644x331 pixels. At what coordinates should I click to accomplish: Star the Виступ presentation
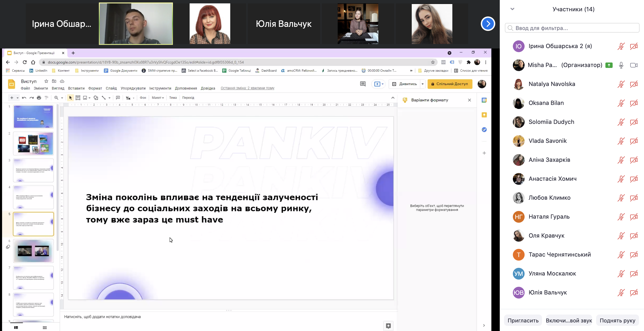tap(46, 81)
